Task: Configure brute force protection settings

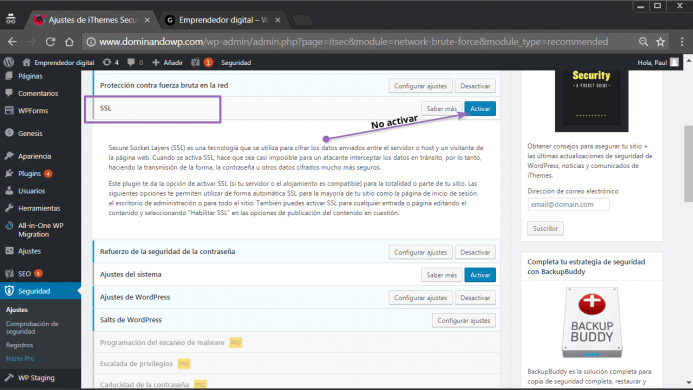Action: tap(420, 86)
